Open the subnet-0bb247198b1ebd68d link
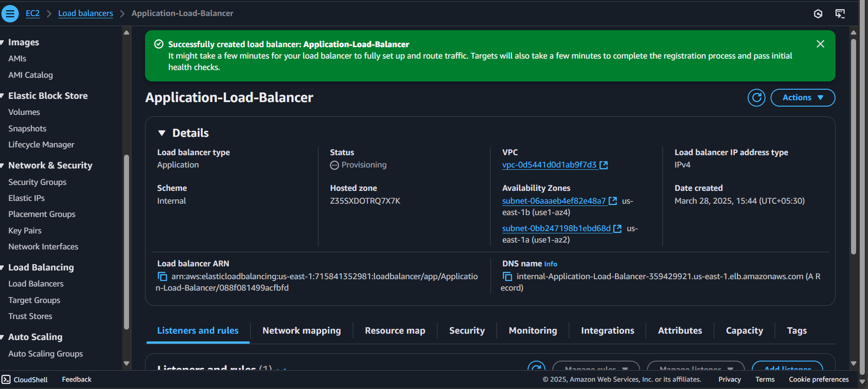The image size is (868, 389). (x=556, y=228)
